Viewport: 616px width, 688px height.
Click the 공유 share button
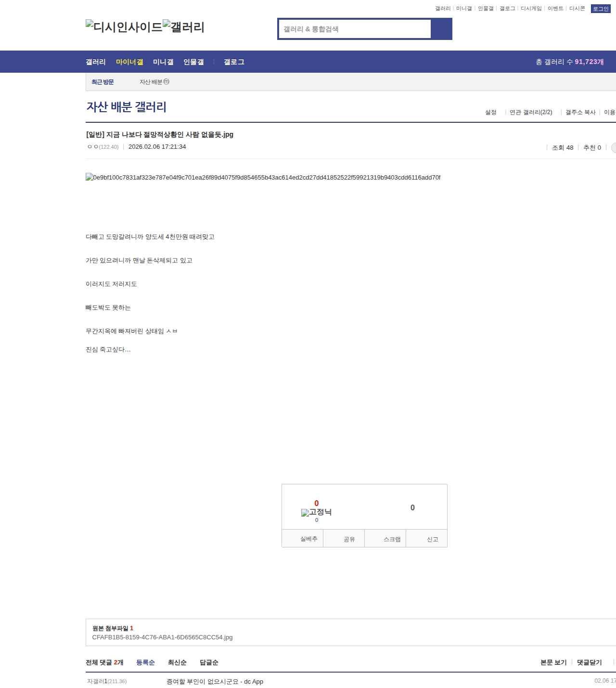pyautogui.click(x=344, y=539)
